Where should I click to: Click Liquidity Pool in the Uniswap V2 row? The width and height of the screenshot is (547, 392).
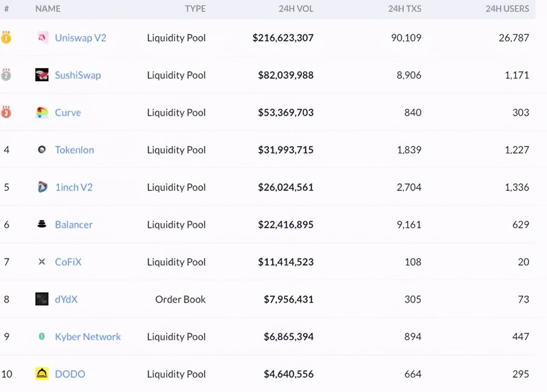pos(177,38)
